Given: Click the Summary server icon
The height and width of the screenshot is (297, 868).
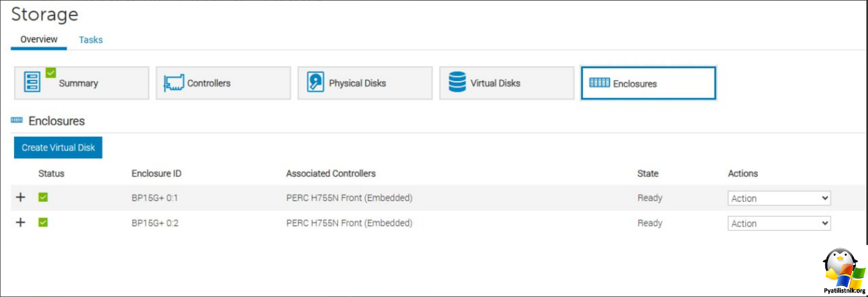Looking at the screenshot, I should [x=32, y=82].
